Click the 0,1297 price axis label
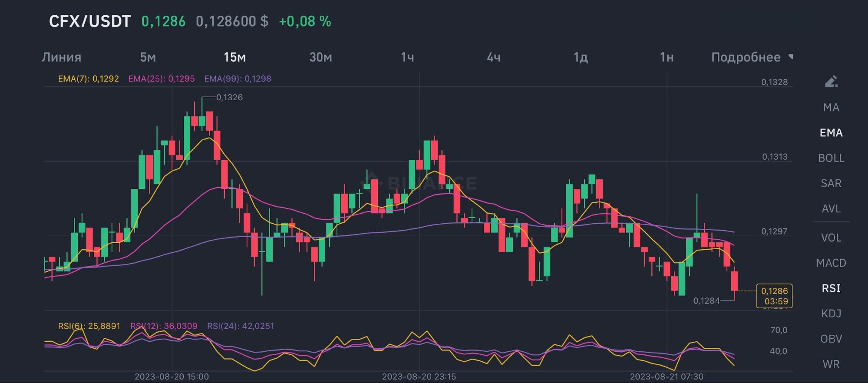 point(774,231)
